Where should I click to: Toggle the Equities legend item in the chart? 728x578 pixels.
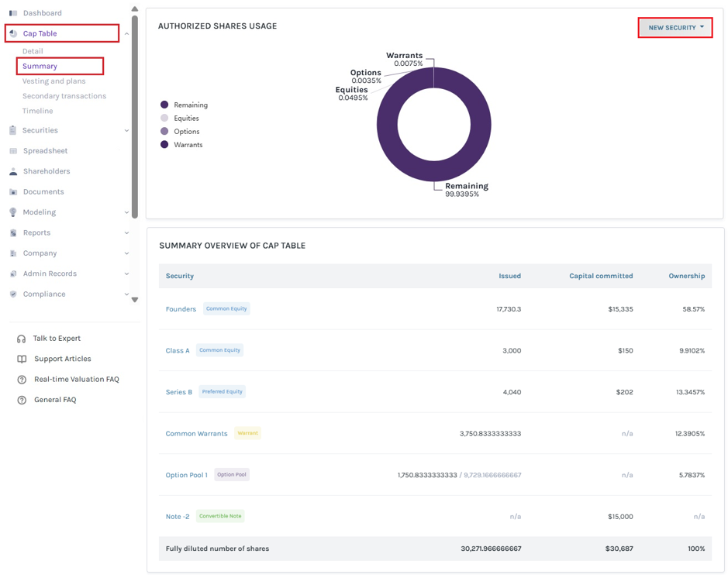180,119
